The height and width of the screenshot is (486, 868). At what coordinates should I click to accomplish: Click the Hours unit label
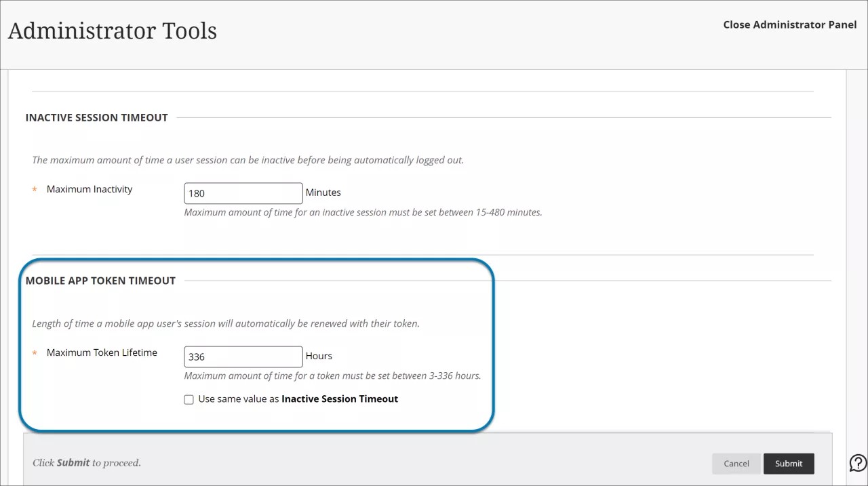pyautogui.click(x=319, y=356)
